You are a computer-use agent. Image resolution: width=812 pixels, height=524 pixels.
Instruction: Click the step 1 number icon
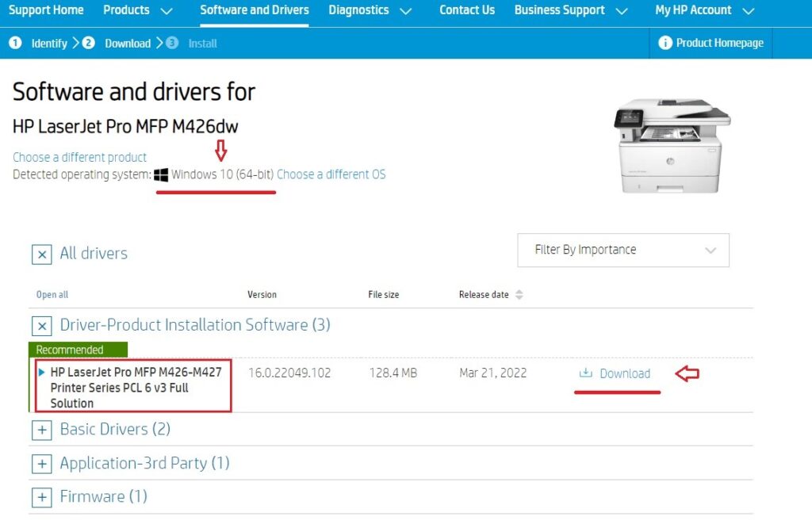coord(16,43)
